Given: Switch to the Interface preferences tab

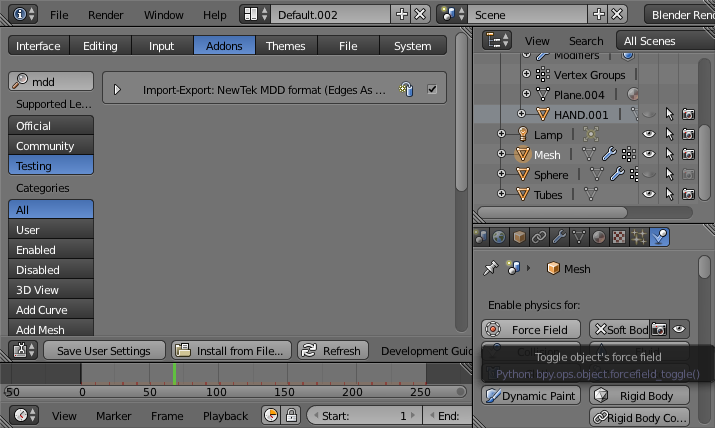Looking at the screenshot, I should tap(38, 46).
